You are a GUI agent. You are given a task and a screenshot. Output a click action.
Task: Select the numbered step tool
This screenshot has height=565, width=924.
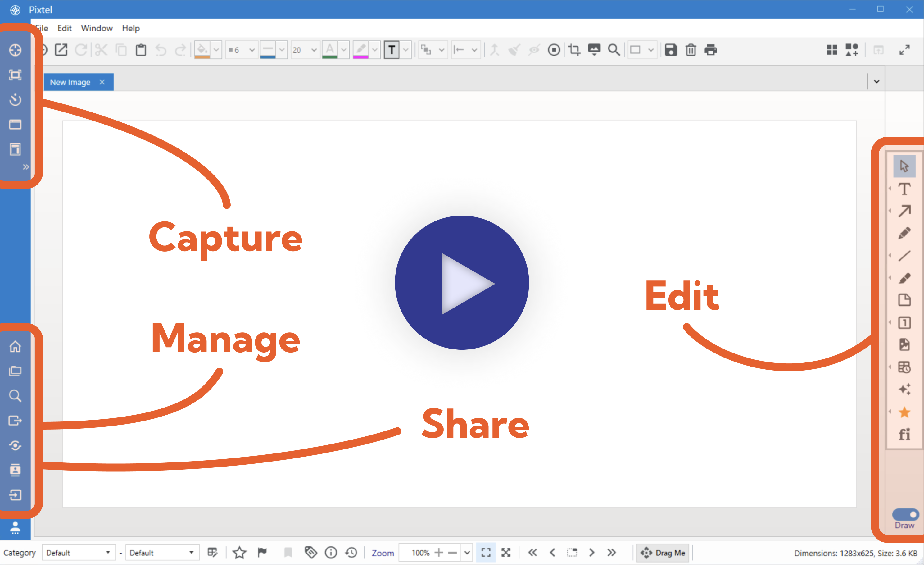[x=904, y=323]
